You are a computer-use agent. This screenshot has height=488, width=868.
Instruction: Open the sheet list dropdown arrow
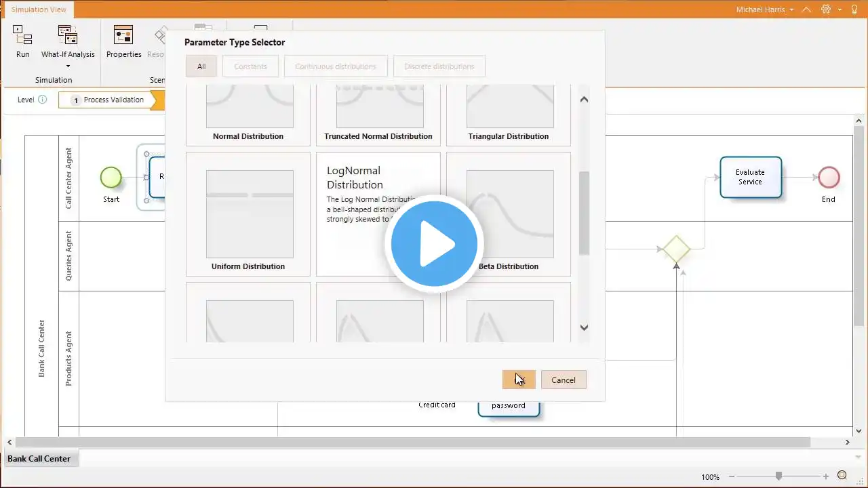coord(858,457)
